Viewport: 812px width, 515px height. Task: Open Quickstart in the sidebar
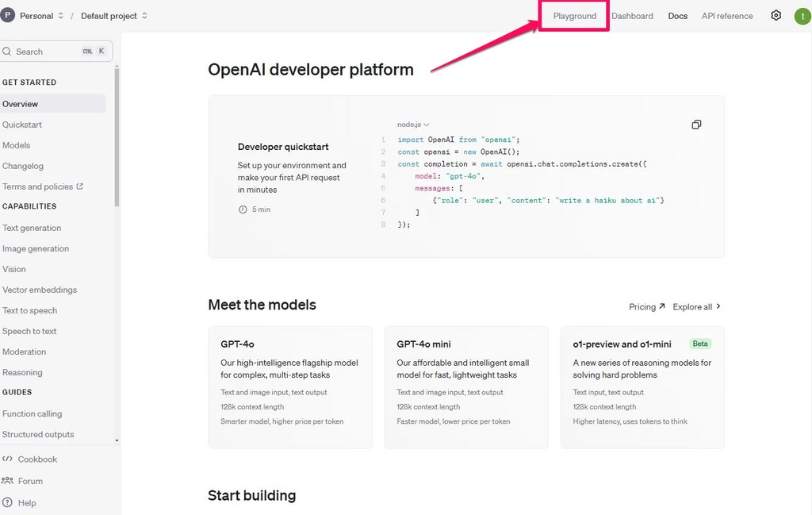click(x=21, y=125)
